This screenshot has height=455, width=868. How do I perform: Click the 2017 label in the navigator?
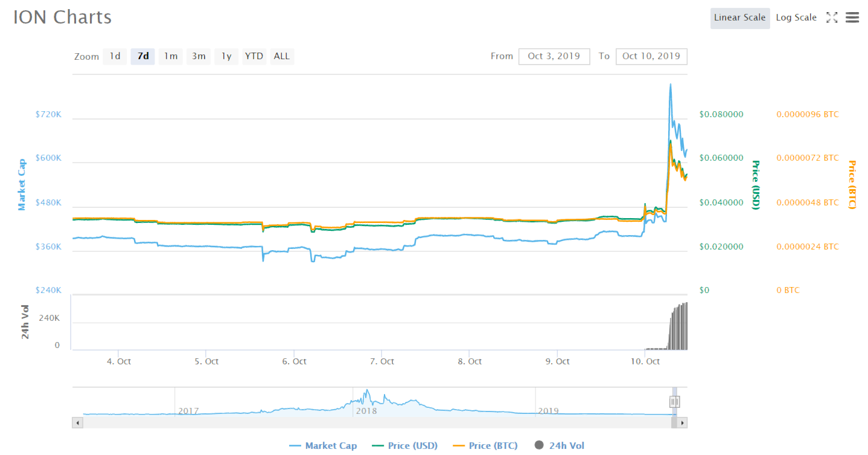[188, 411]
